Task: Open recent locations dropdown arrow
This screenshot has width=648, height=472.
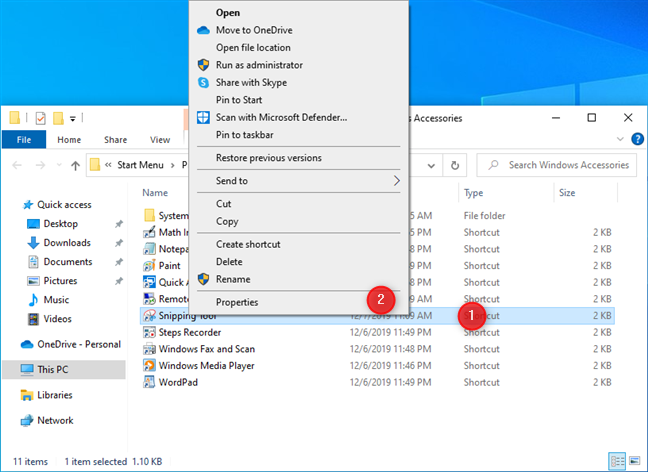Action: pyautogui.click(x=59, y=165)
